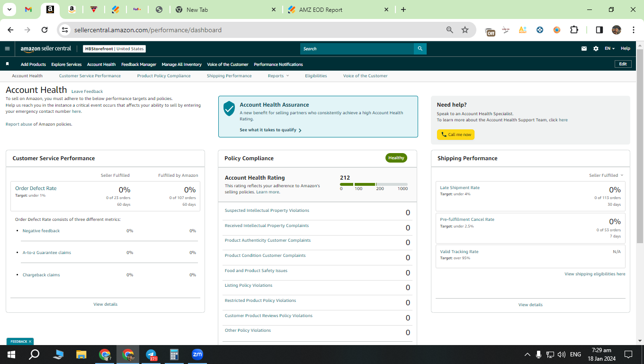Viewport: 644px width, 364px height.
Task: Open the Customer Service Performance tab
Action: (x=90, y=76)
